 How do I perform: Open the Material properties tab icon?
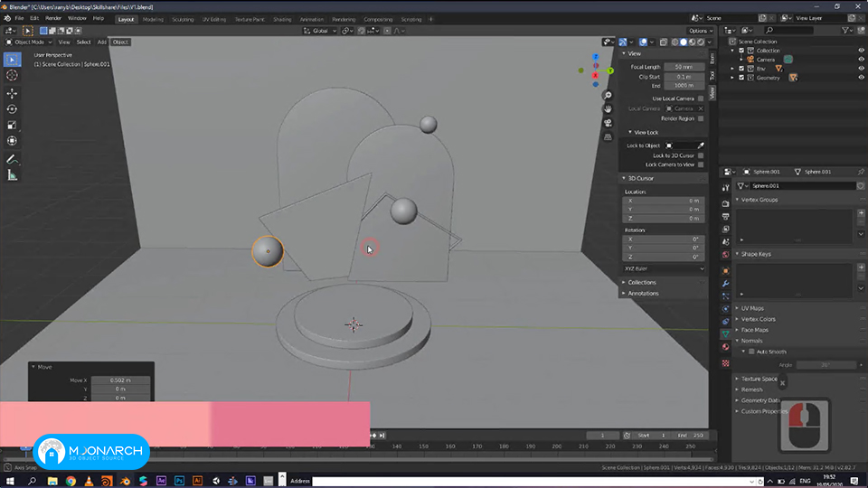click(726, 347)
